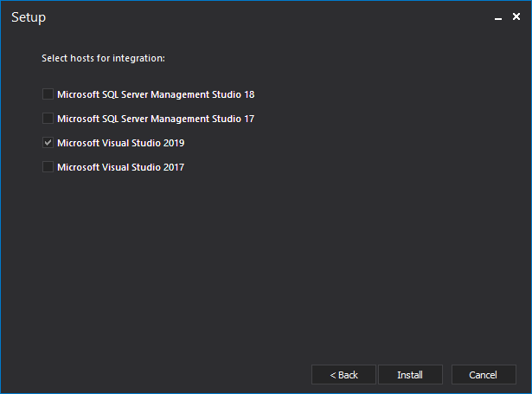Tick the SQL Server Management Studio 17 checkbox

48,119
